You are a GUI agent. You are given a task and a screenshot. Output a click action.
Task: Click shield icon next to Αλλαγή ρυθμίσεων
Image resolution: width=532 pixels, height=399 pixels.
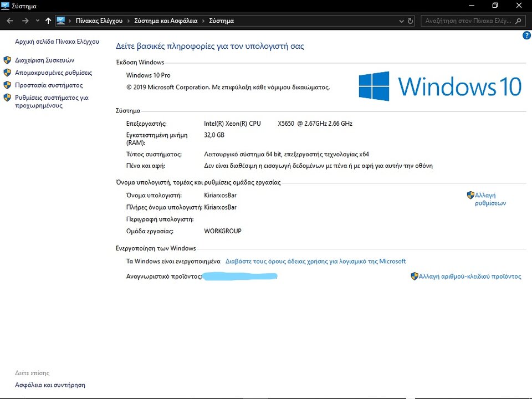point(470,195)
